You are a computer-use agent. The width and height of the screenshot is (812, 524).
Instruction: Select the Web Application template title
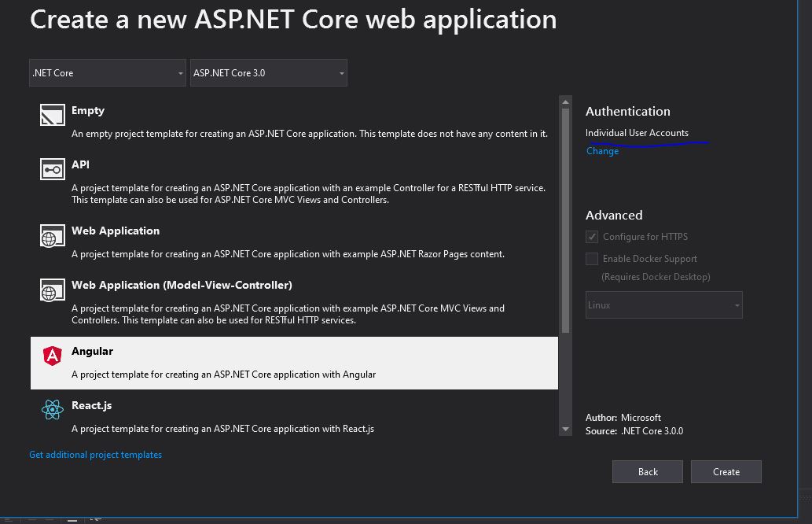coord(116,231)
